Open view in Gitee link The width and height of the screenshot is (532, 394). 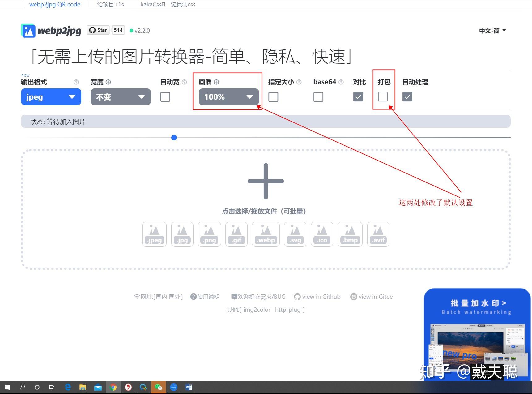point(372,297)
